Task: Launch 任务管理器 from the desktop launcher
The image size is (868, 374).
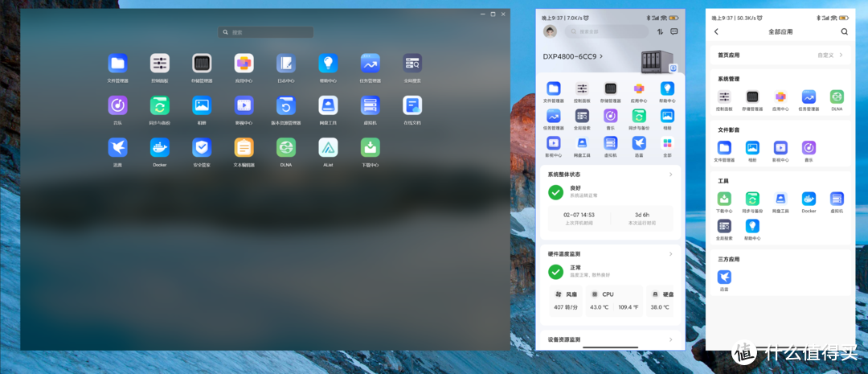Action: pyautogui.click(x=370, y=64)
